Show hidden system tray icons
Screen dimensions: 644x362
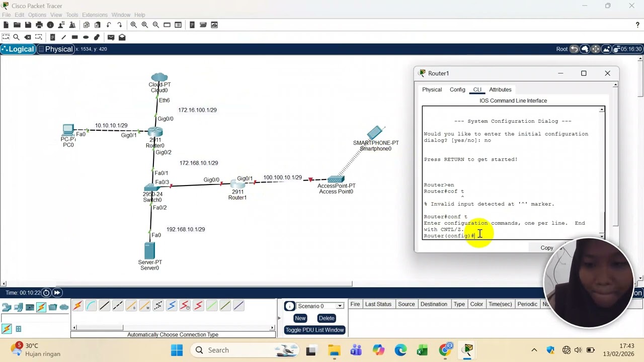click(x=534, y=350)
